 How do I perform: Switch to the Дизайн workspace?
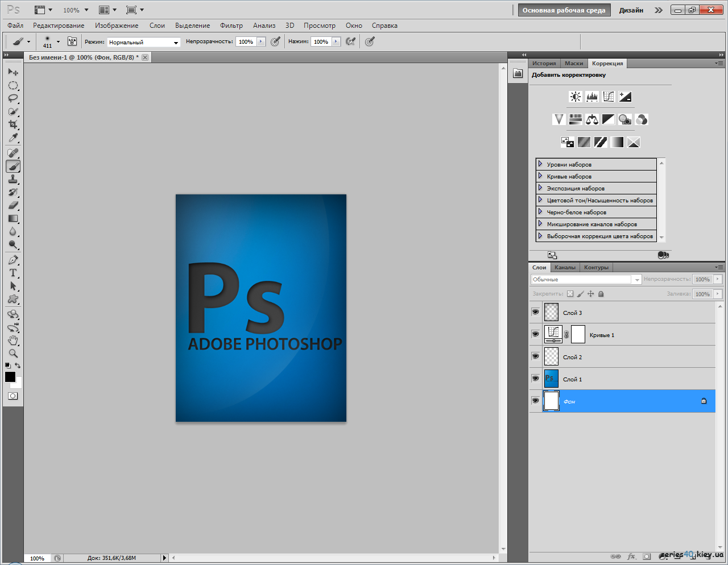pos(631,10)
